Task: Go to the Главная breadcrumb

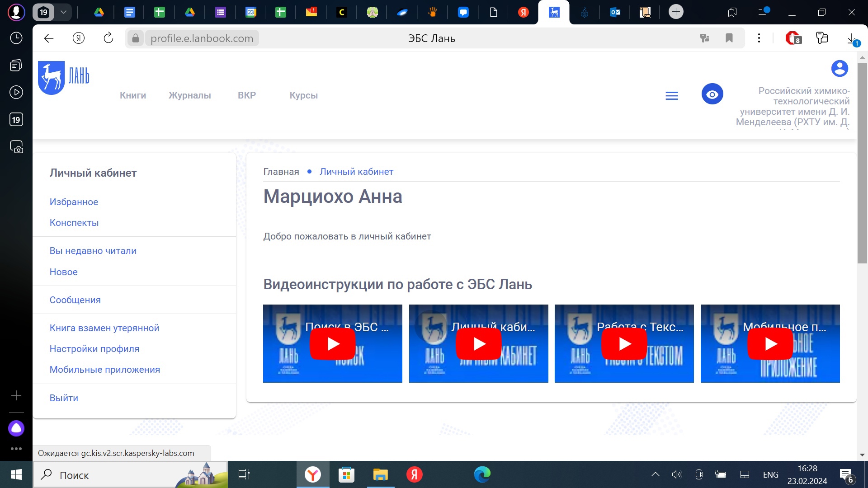Action: coord(281,172)
